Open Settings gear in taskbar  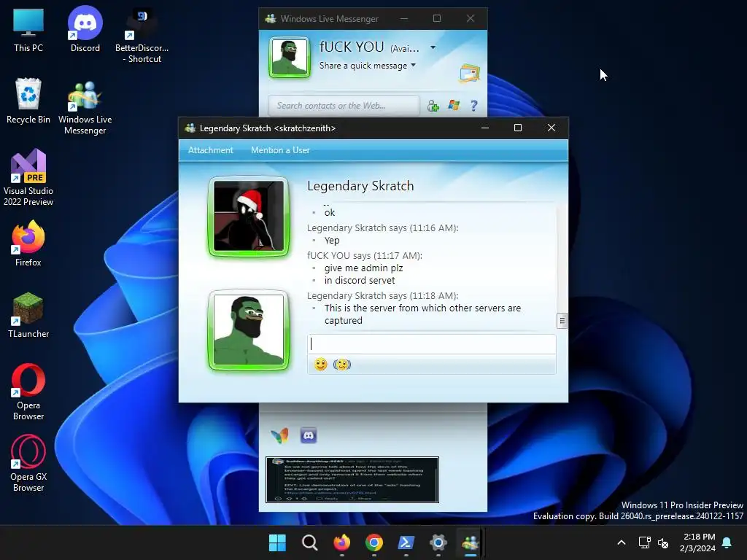(x=438, y=542)
